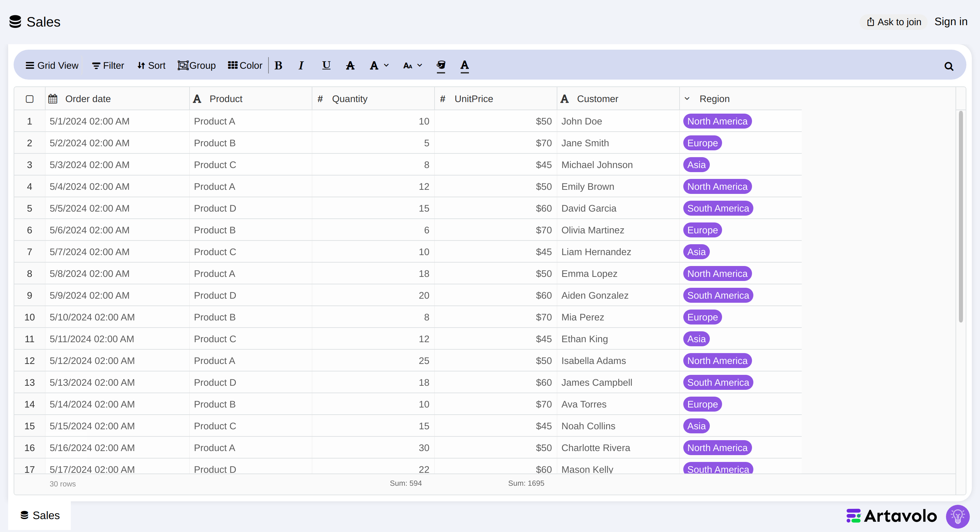This screenshot has height=532, width=980.
Task: Click the 5/9/2024 02:00 AM date cell
Action: (x=117, y=296)
